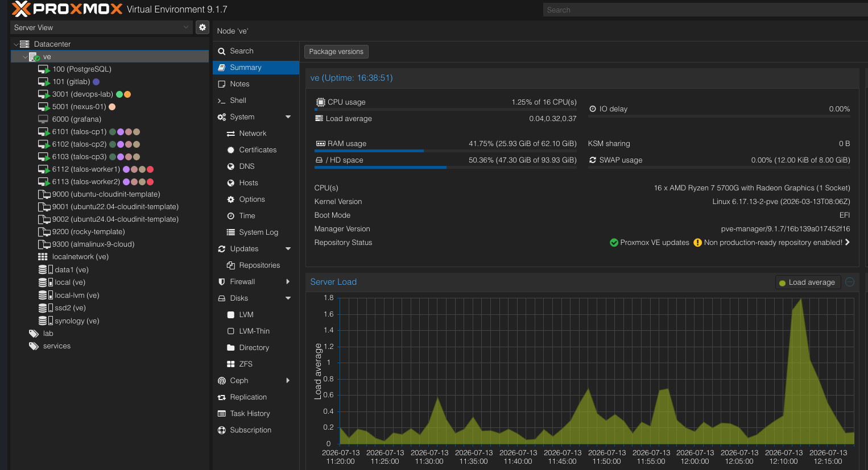Click the local-lvm (ve) storage icon
This screenshot has height=470, width=868.
click(46, 296)
